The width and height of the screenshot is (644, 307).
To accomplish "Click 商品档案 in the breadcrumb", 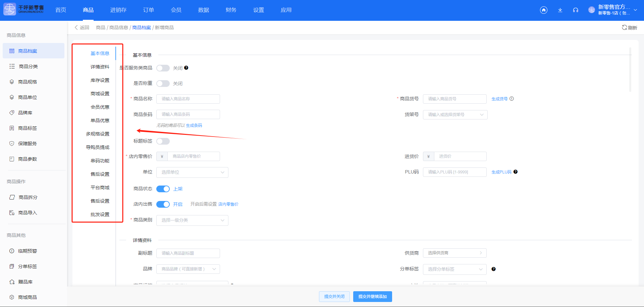I will [142, 28].
